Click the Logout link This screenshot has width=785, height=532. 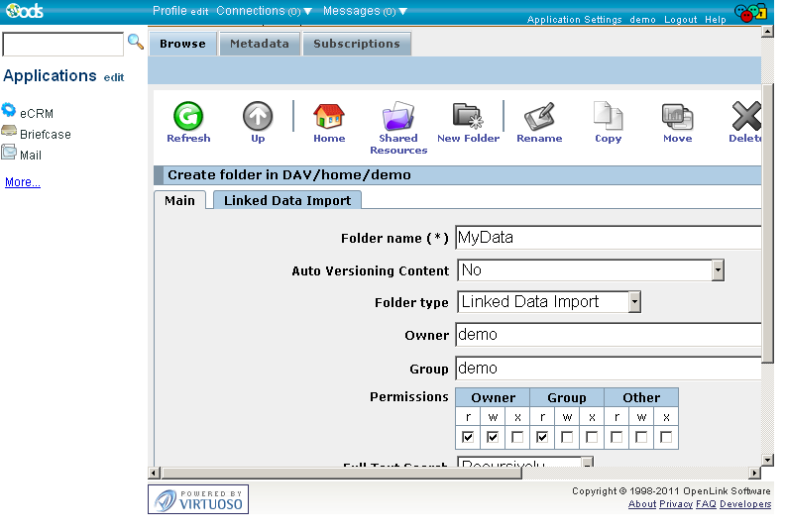680,20
